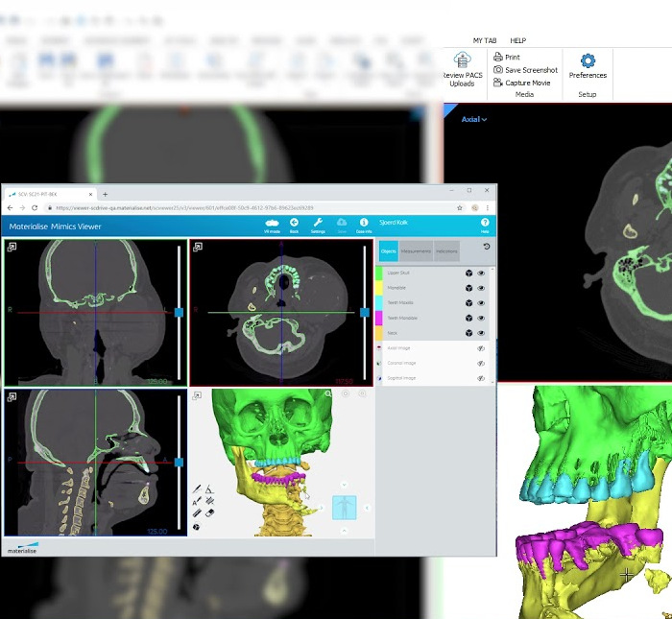Show the Axial image in 3D view
This screenshot has width=672, height=619.
coord(481,348)
